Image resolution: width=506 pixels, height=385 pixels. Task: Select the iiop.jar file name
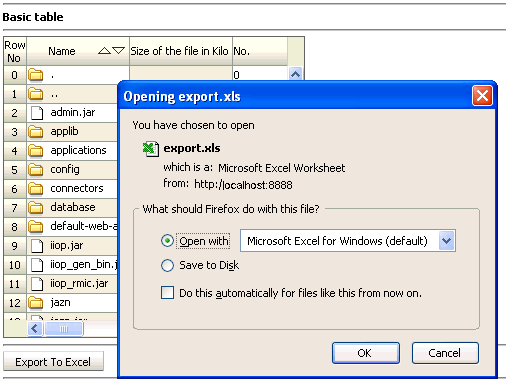point(67,246)
